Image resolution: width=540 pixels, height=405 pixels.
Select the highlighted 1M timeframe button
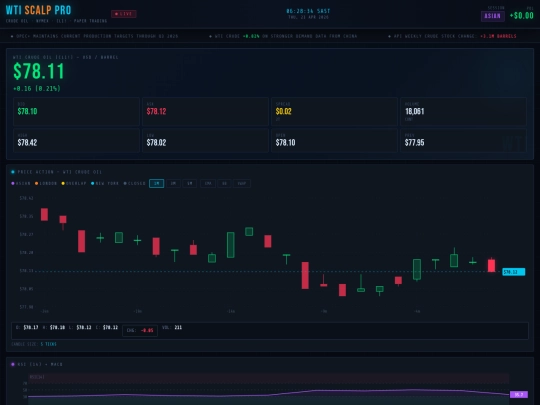pos(156,184)
